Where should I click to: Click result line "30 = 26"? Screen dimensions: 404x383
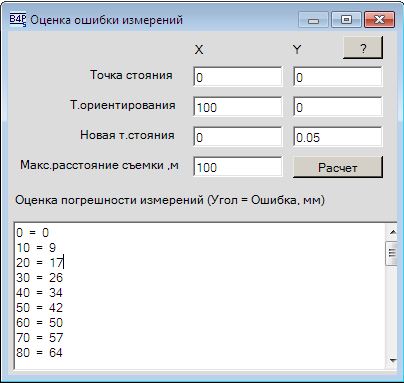(x=40, y=277)
